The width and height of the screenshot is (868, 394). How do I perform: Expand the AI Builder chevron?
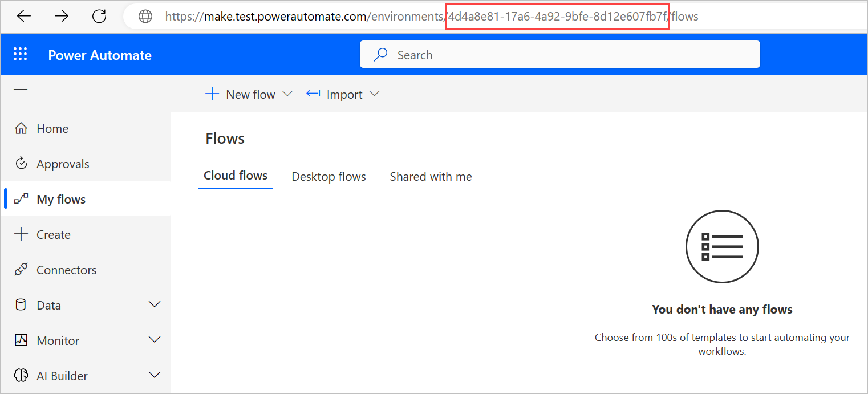[x=155, y=375]
